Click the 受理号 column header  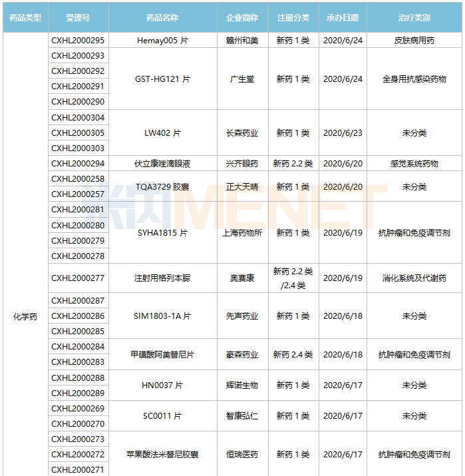(x=78, y=17)
